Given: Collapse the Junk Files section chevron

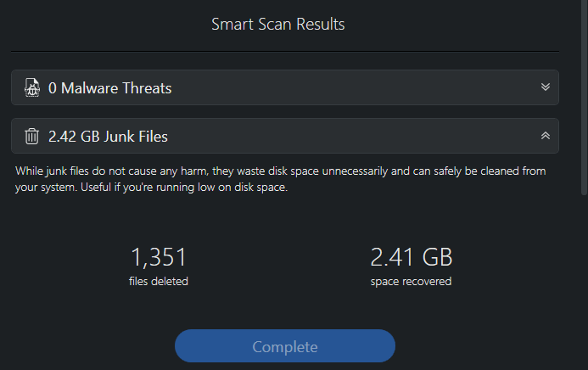Looking at the screenshot, I should point(546,136).
